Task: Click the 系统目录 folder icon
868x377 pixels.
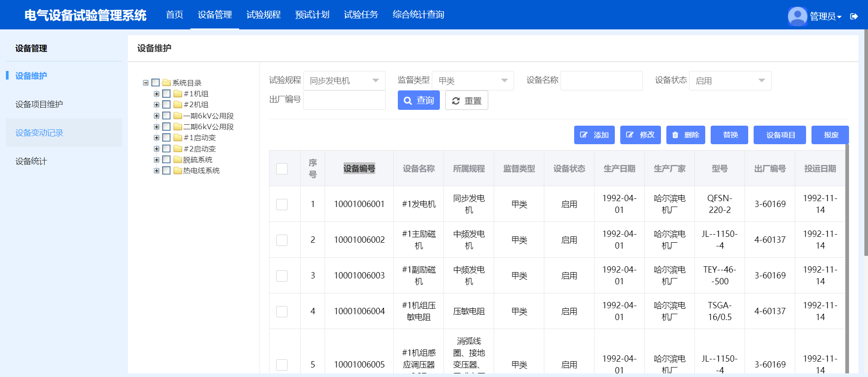Action: (x=166, y=83)
